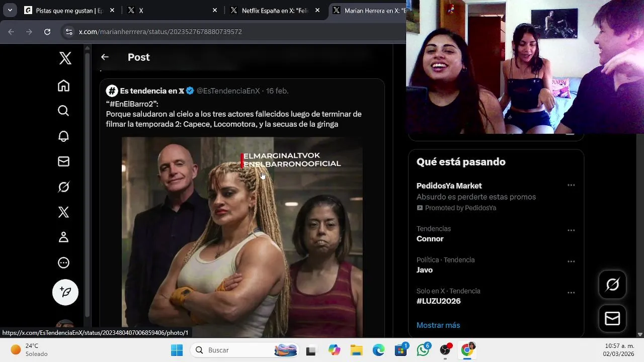Open WhatsApp on taskbar
644x362 pixels.
(x=423, y=350)
